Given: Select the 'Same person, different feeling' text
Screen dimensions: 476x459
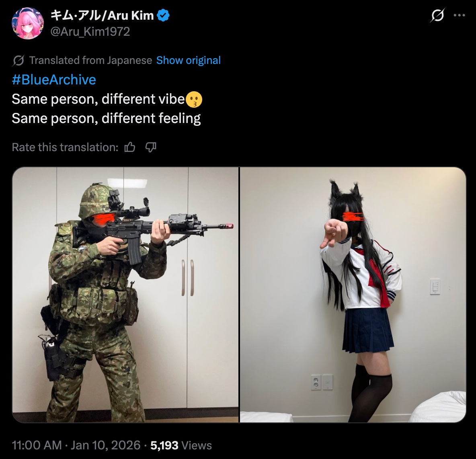Looking at the screenshot, I should coord(106,119).
